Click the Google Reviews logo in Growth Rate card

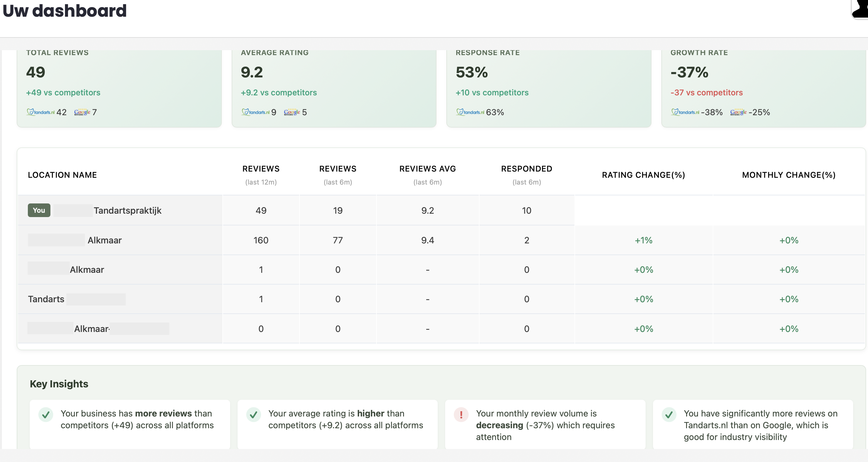click(738, 112)
